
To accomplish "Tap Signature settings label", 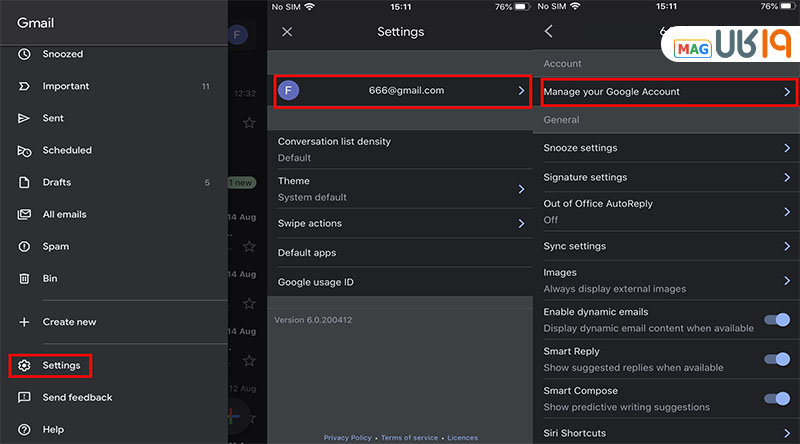I will [585, 178].
